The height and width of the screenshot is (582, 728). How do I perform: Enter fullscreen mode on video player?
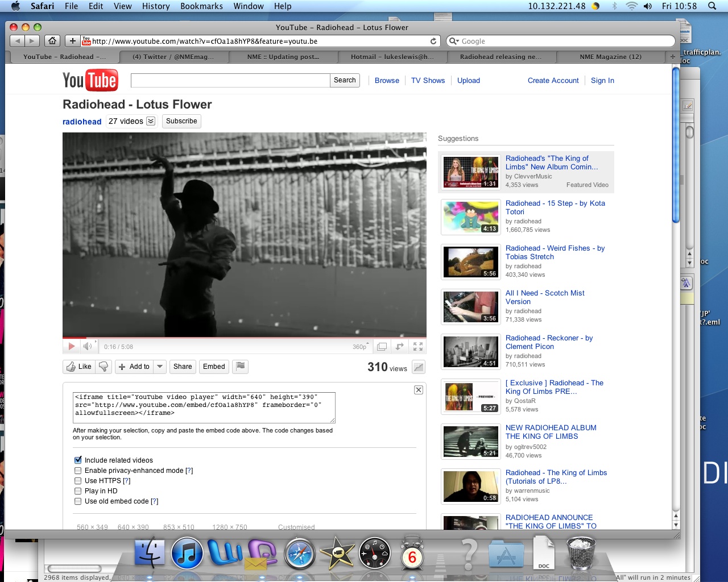[x=418, y=346]
